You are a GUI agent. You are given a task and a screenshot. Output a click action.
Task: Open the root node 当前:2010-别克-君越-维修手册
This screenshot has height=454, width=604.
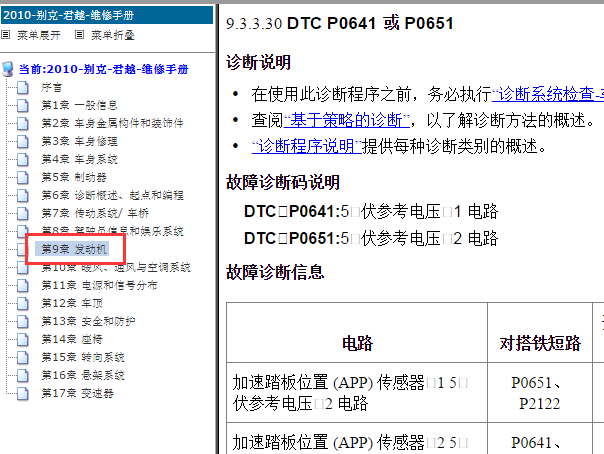[x=103, y=69]
